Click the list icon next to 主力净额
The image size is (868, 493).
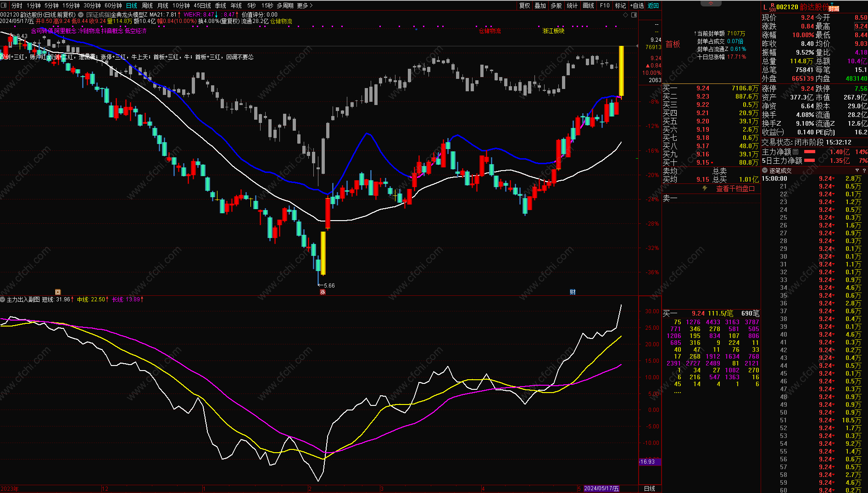click(x=796, y=152)
